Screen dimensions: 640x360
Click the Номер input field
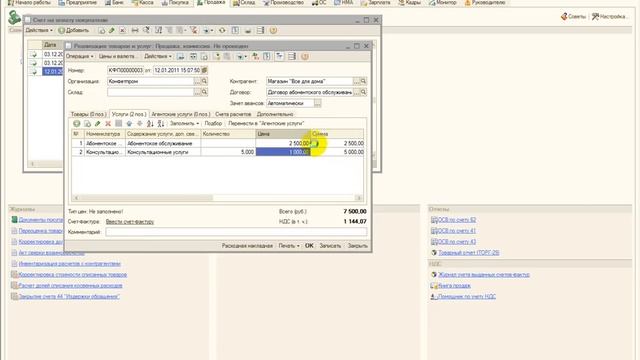(x=125, y=70)
